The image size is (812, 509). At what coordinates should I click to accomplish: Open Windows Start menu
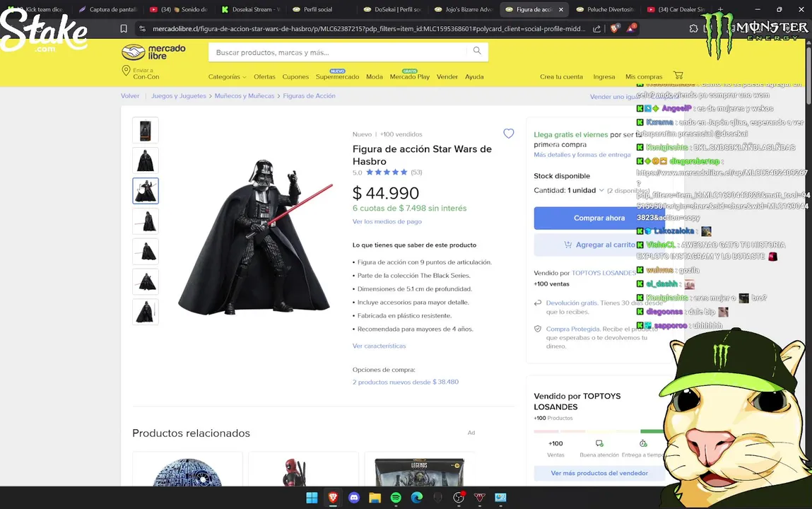click(312, 498)
